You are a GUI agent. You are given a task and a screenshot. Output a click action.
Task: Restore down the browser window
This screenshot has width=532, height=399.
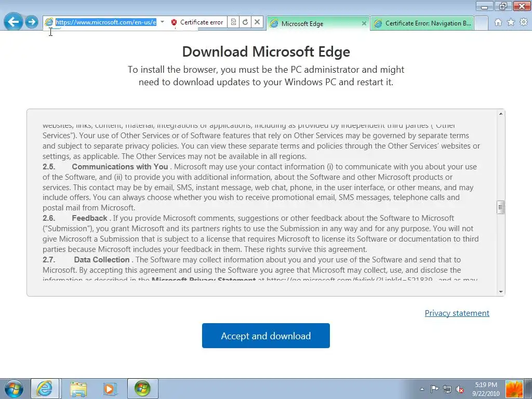coord(503,6)
